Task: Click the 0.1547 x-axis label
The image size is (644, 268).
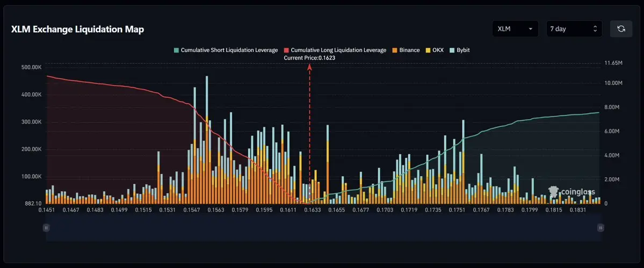Action: (x=192, y=209)
